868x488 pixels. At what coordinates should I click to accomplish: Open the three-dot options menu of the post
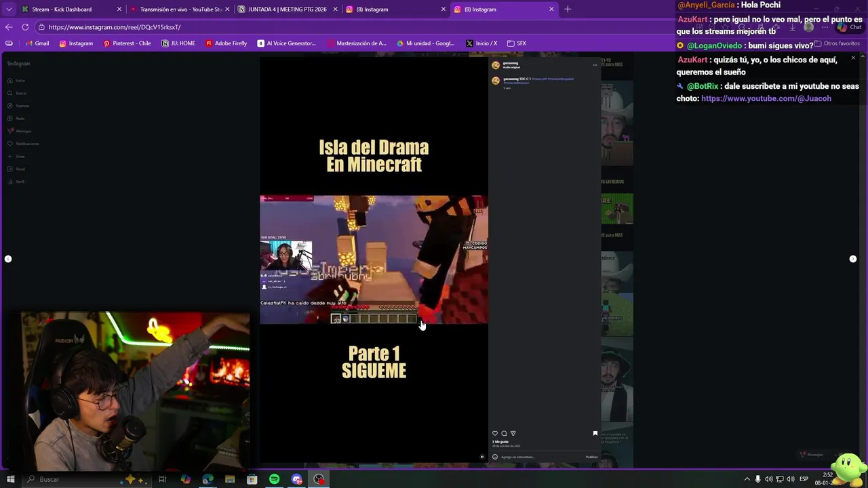click(x=595, y=65)
